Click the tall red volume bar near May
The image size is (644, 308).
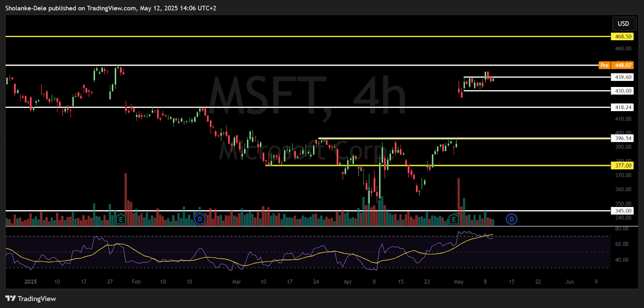pyautogui.click(x=458, y=202)
